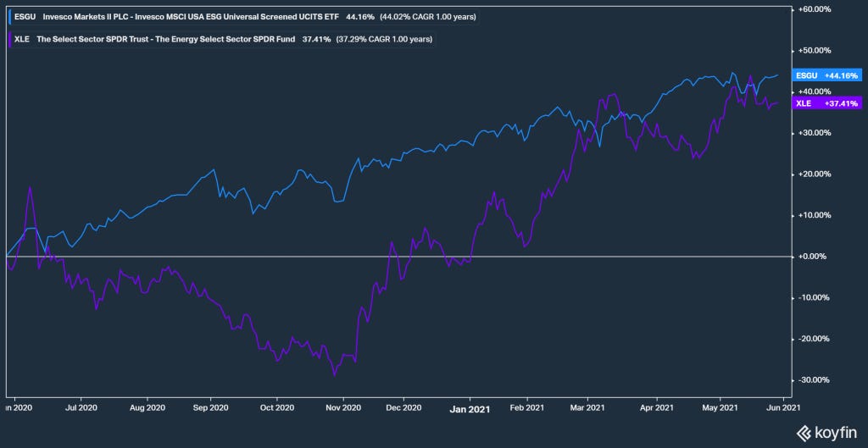Click the May 2021 date label
This screenshot has height=448, width=868.
(x=721, y=407)
